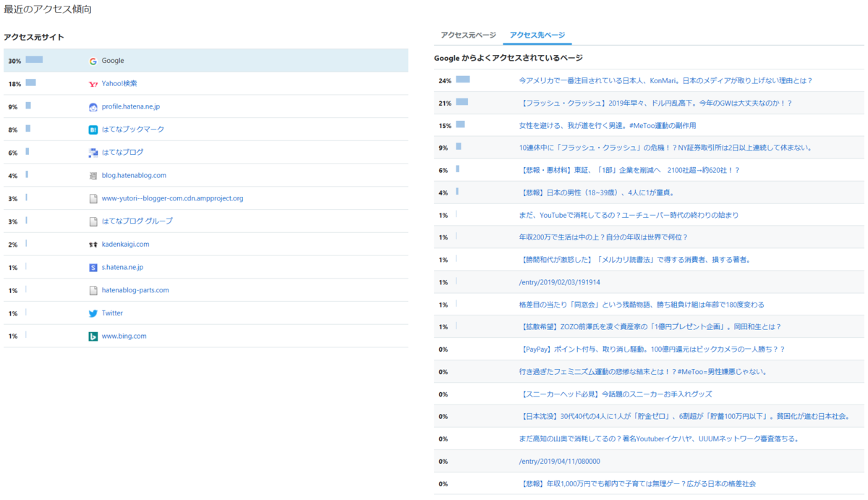Open the /entry/2019/02/03/191914 link
This screenshot has width=868, height=500.
(560, 282)
